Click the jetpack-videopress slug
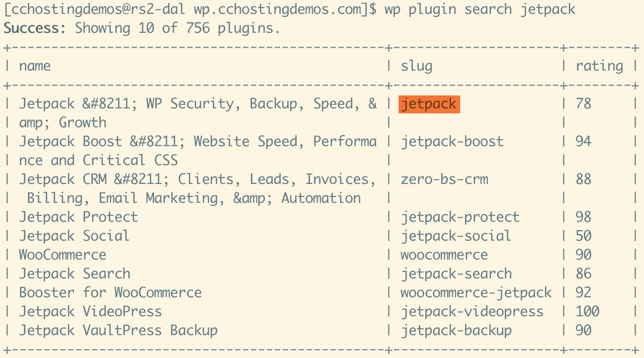 472,311
